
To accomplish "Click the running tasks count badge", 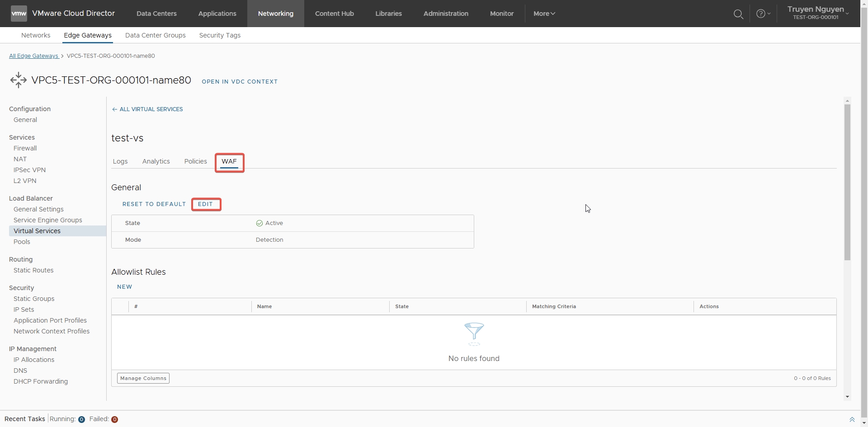I will point(81,419).
